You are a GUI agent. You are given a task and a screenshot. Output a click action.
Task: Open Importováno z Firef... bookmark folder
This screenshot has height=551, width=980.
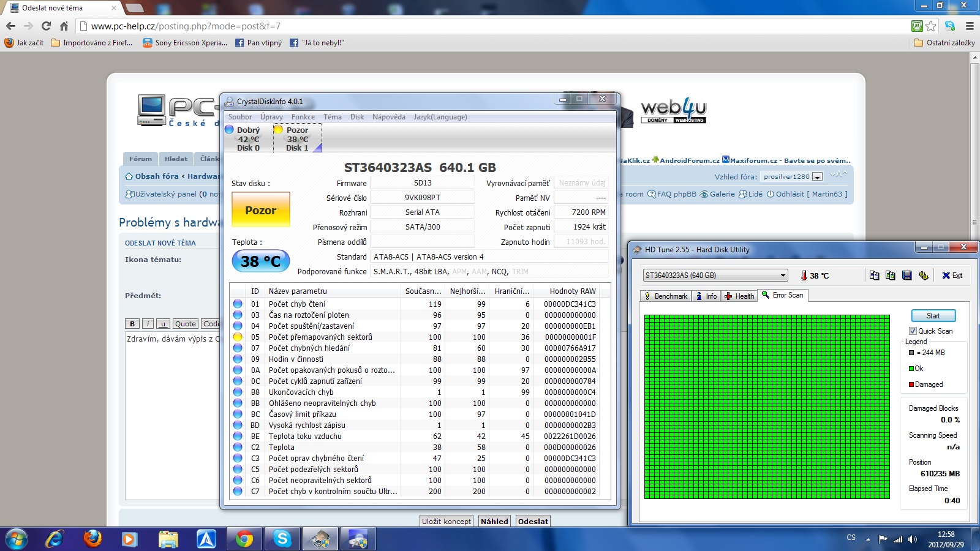[91, 43]
